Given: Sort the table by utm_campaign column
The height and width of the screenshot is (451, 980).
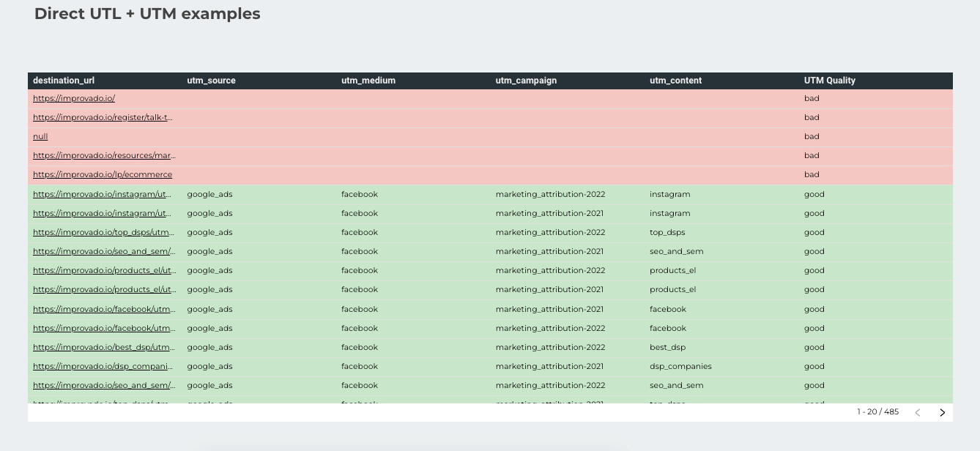Looking at the screenshot, I should [526, 81].
